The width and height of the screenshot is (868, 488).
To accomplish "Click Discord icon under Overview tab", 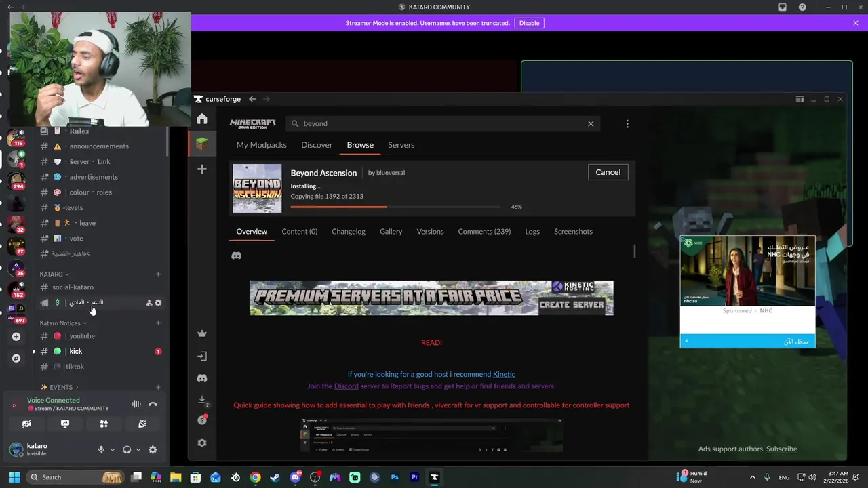I will [237, 256].
